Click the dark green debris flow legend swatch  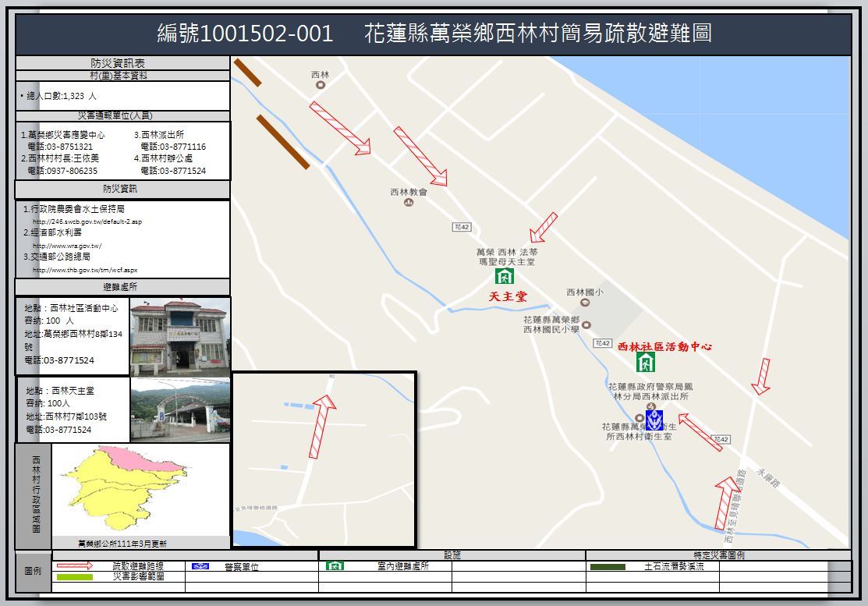tap(608, 567)
